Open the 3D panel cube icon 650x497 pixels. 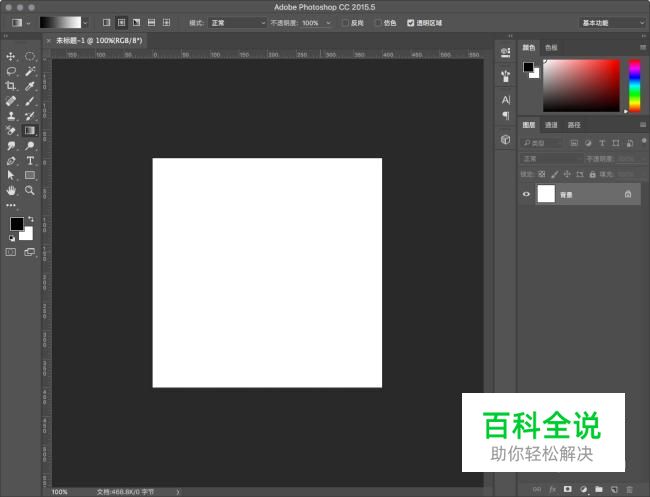pyautogui.click(x=505, y=140)
